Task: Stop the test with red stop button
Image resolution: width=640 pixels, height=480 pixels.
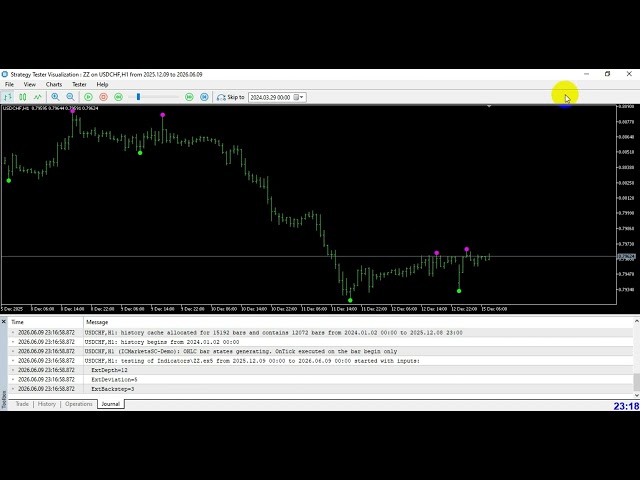Action: coord(103,97)
